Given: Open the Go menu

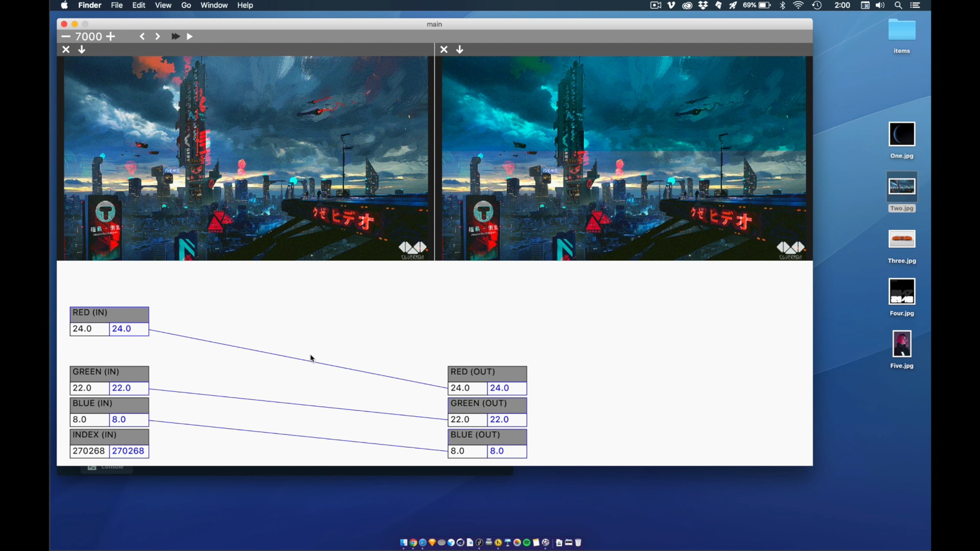Looking at the screenshot, I should tap(186, 5).
